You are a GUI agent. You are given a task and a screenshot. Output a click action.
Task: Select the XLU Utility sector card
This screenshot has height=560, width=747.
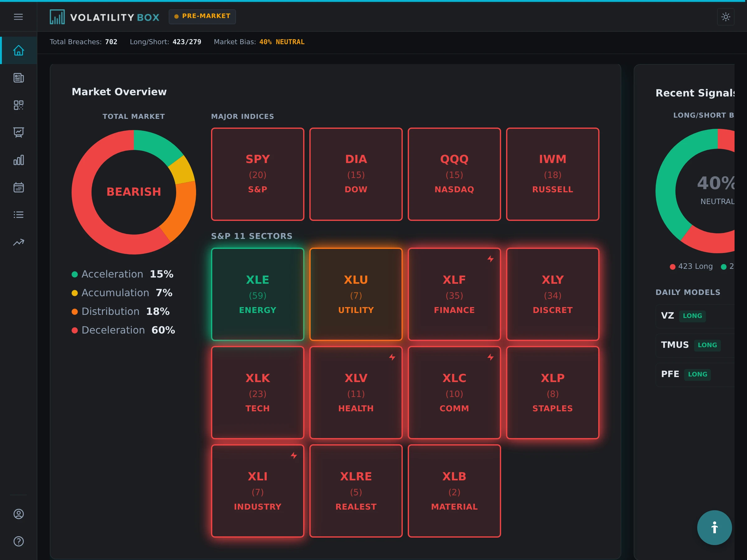[356, 294]
